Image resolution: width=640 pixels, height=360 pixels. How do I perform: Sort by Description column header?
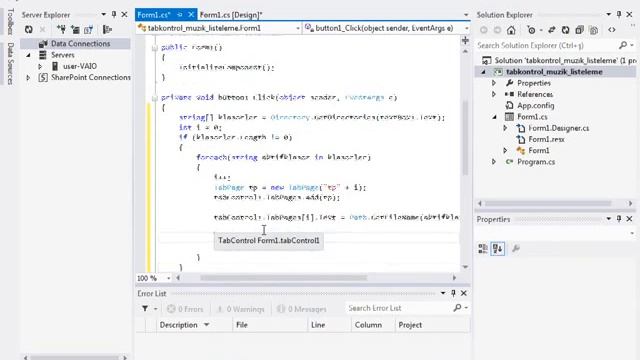pyautogui.click(x=178, y=325)
